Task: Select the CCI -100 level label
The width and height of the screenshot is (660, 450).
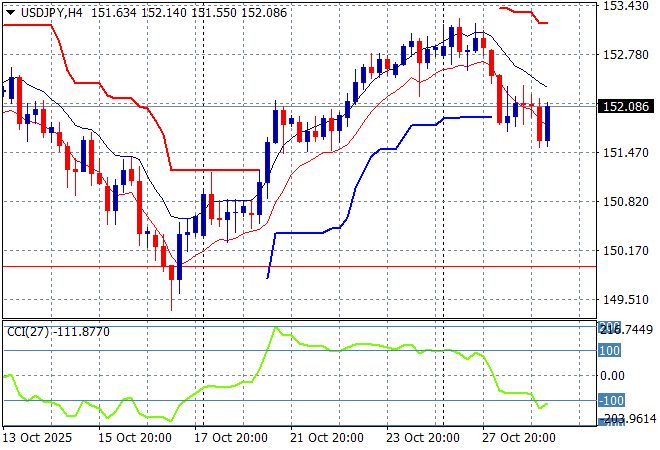Action: click(612, 400)
